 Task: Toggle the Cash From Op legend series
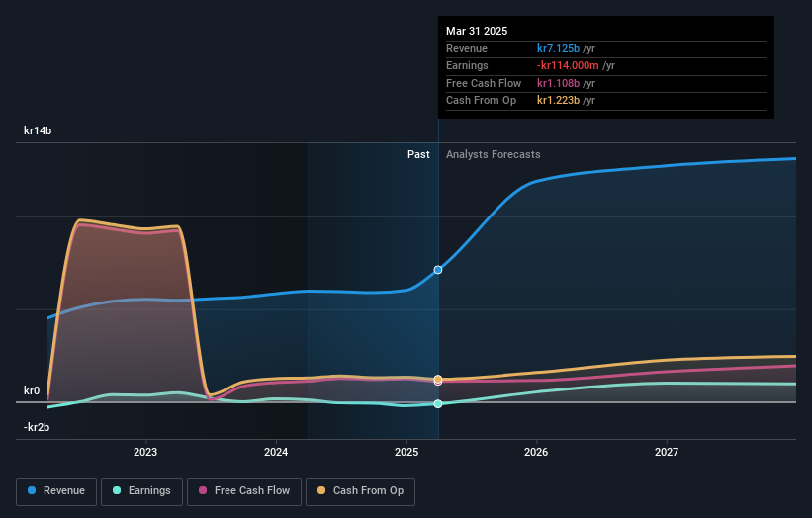[x=360, y=491]
